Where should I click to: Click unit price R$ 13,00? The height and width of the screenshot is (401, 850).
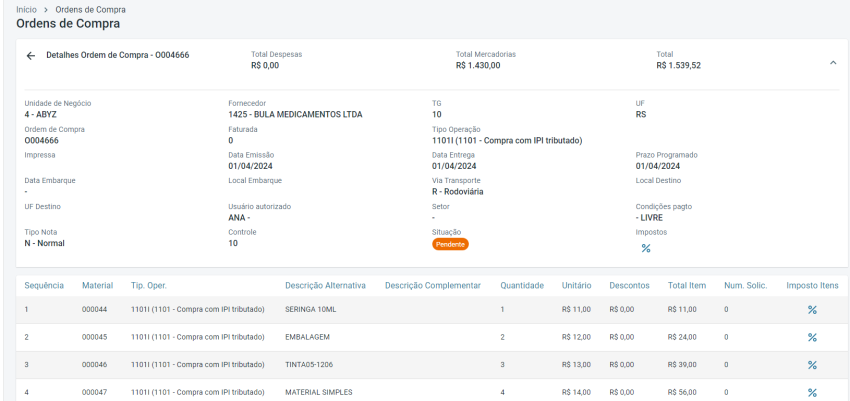coord(576,365)
